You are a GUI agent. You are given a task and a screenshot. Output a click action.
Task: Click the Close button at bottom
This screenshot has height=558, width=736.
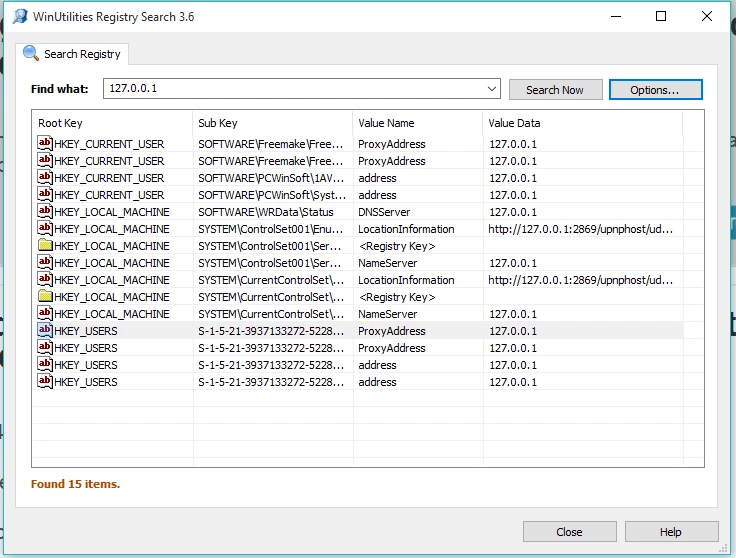tap(569, 532)
